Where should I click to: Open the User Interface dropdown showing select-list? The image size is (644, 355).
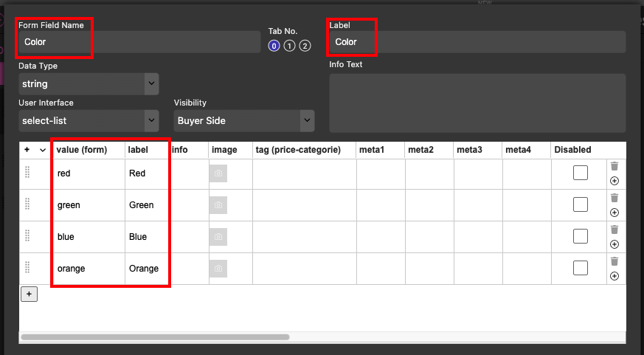[89, 121]
